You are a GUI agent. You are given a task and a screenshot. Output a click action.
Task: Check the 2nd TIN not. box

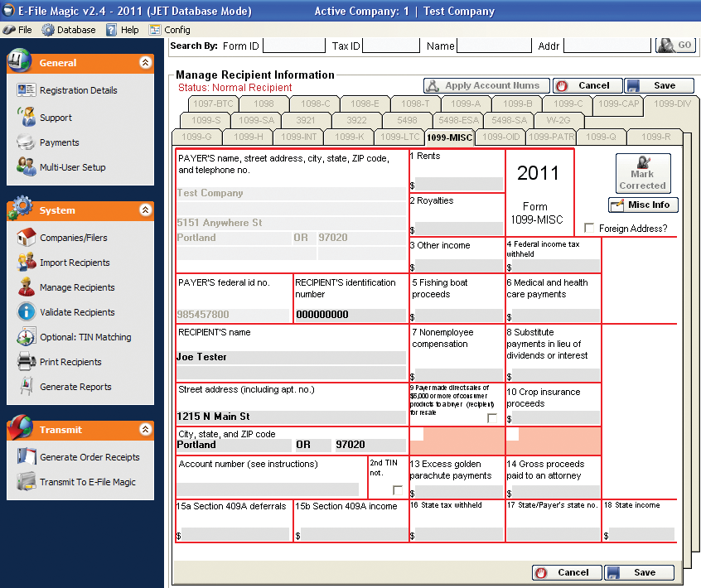point(398,489)
